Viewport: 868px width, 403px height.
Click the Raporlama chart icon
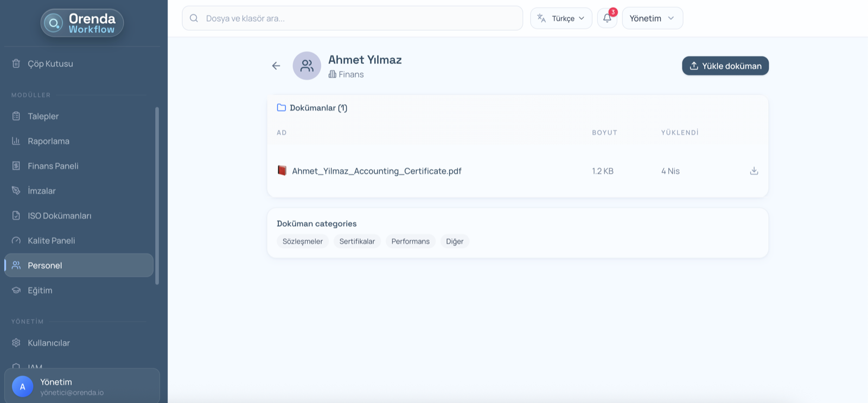16,141
